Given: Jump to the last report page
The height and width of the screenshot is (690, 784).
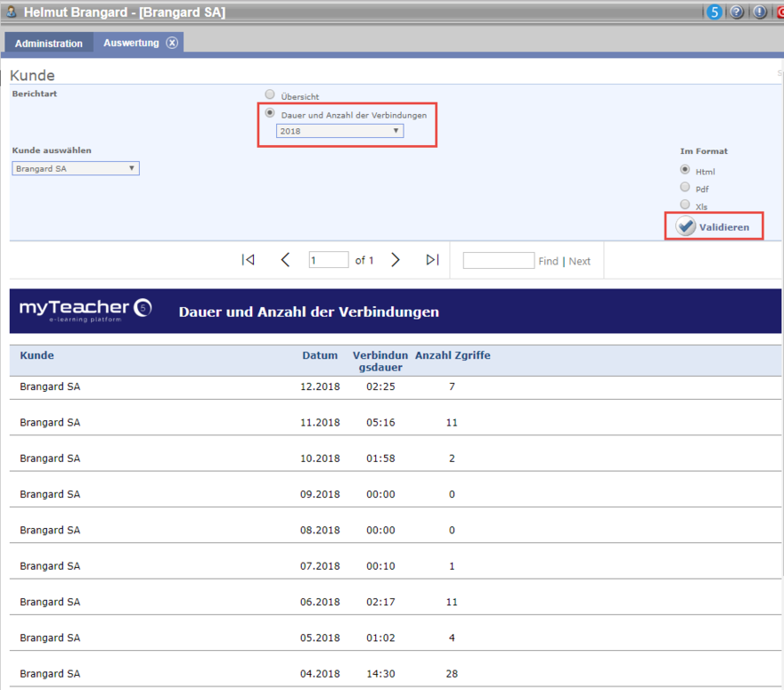Looking at the screenshot, I should coord(433,260).
